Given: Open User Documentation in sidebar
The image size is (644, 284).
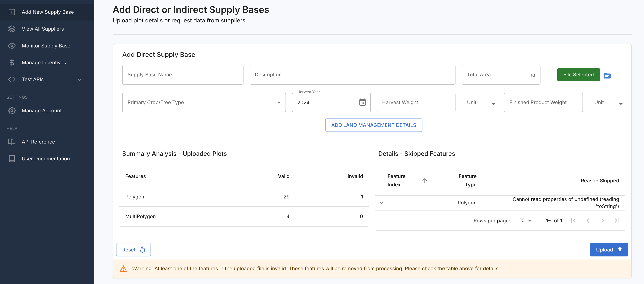Looking at the screenshot, I should click(x=45, y=158).
